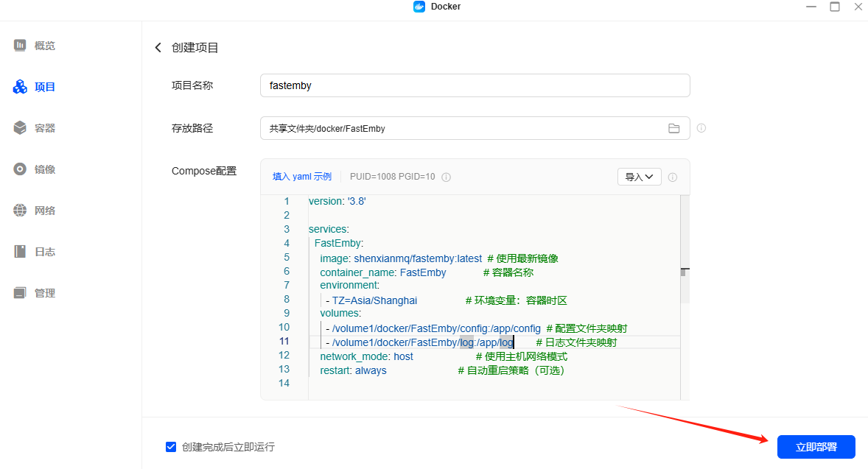Click line number 2 in editor gutter

[x=287, y=215]
